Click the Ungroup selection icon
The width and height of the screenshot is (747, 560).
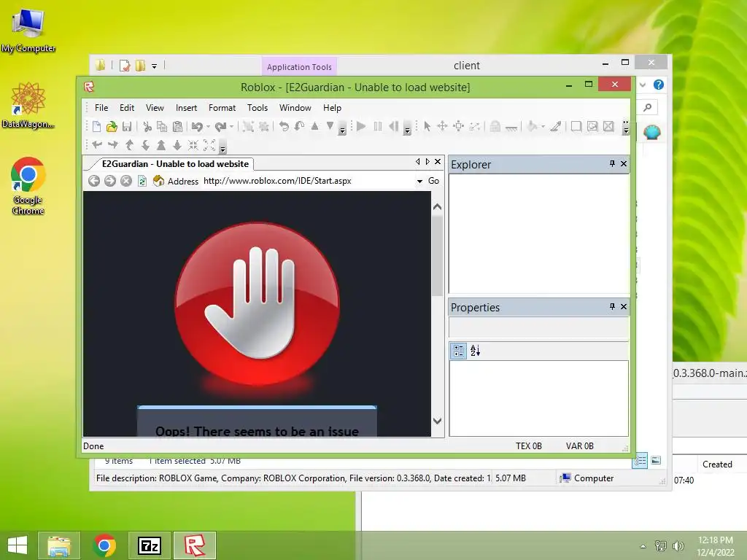[263, 127]
